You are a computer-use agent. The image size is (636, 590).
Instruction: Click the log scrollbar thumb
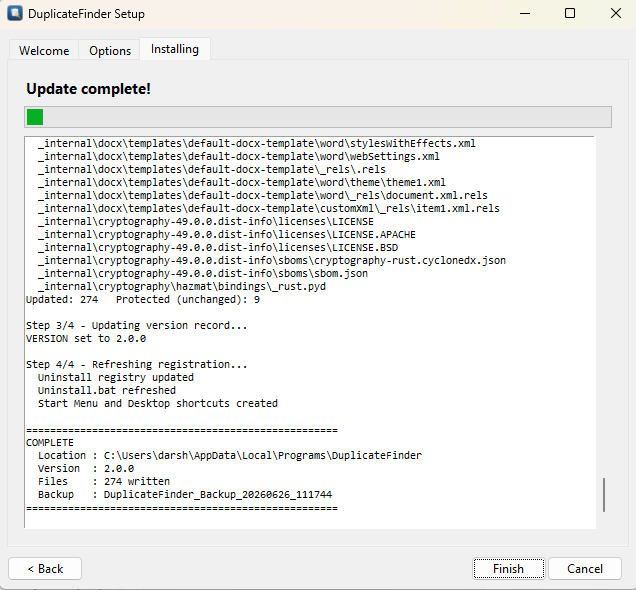coord(604,495)
